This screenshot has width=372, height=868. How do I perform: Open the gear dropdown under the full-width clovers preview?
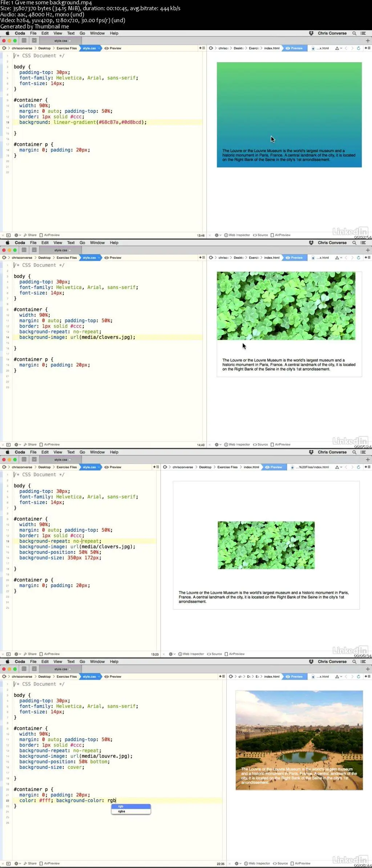point(218,445)
